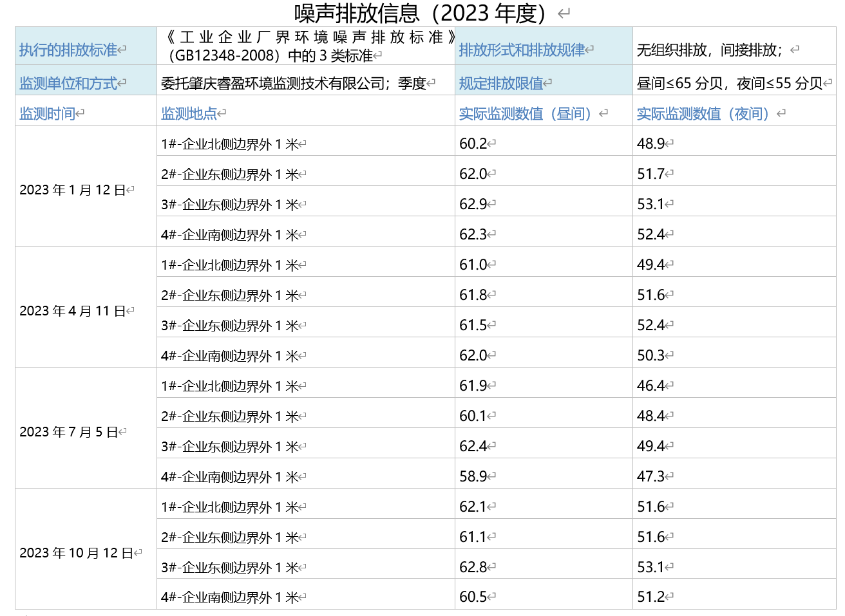Screen dimensions: 845x616
Task: Click the 无组织排放，间接排放 cell
Action: click(734, 46)
